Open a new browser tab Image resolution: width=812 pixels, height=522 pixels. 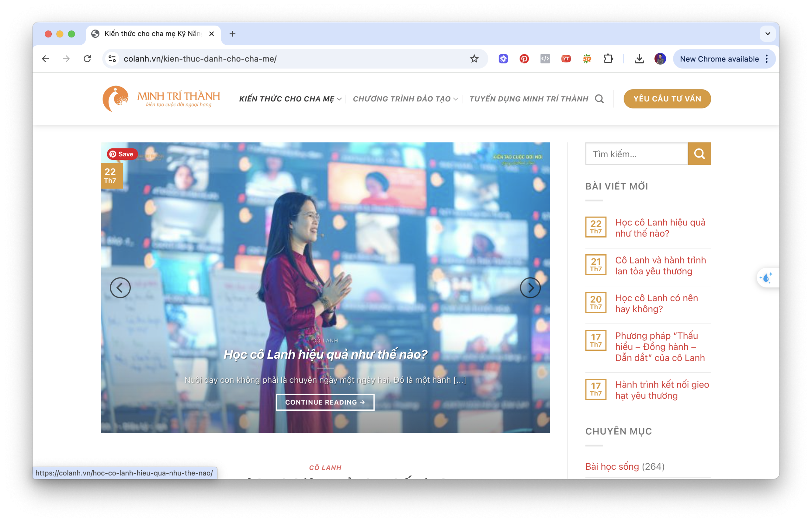click(232, 34)
